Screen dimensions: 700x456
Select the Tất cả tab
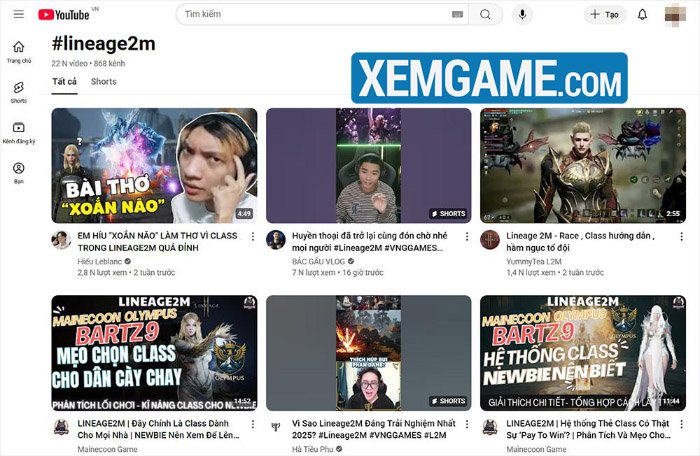pos(64,82)
